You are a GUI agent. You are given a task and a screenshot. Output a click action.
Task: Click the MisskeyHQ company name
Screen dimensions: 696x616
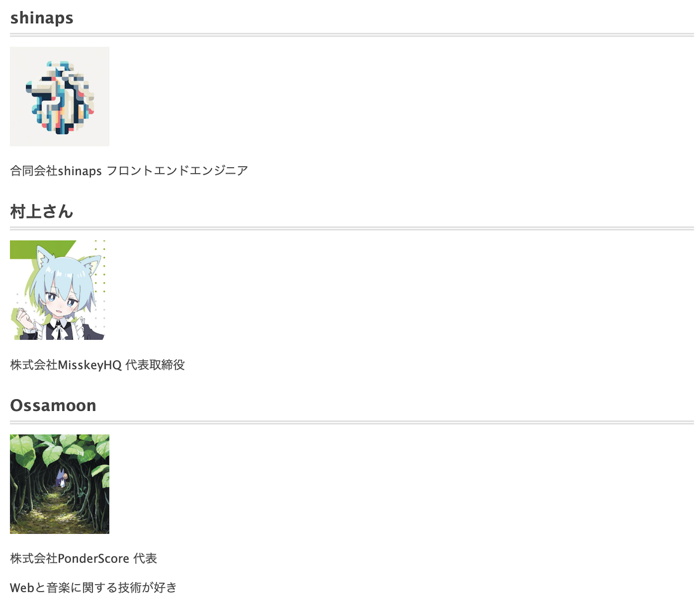coord(90,365)
